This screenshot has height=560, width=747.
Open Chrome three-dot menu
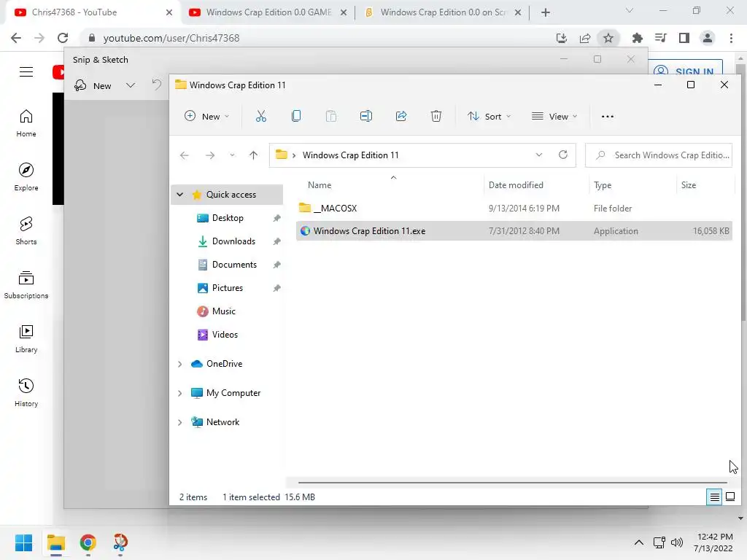pyautogui.click(x=731, y=38)
